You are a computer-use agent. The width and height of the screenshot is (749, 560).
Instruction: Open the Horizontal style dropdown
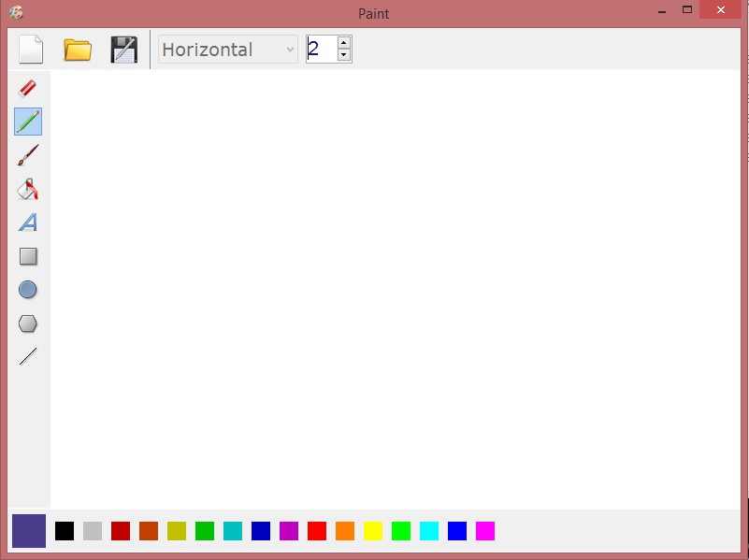[x=228, y=50]
